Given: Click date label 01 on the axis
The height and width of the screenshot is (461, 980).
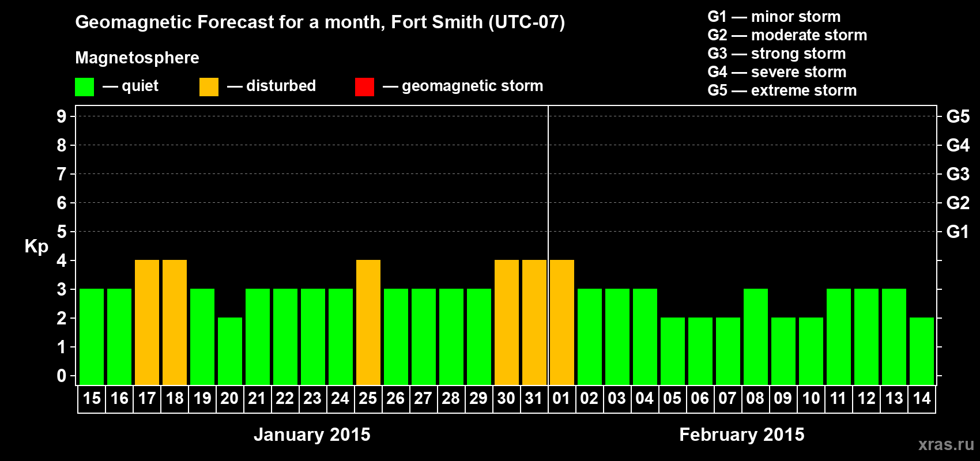Looking at the screenshot, I should coord(561,398).
